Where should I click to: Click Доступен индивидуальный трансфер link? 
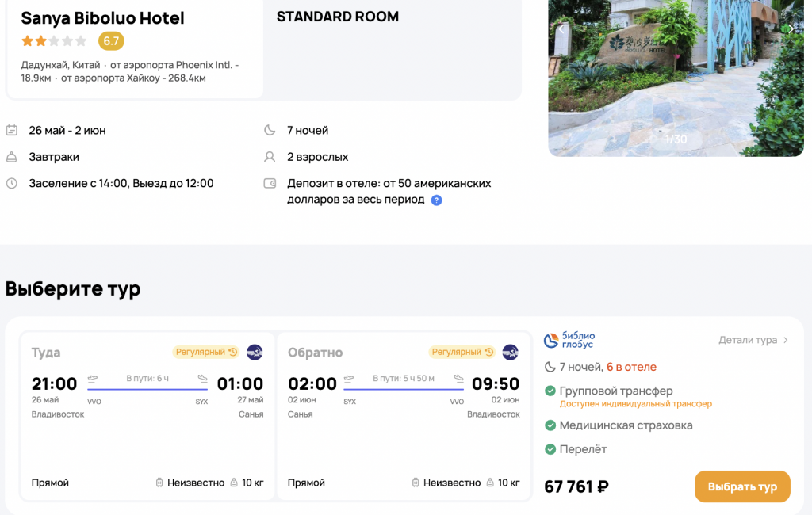[x=635, y=404]
